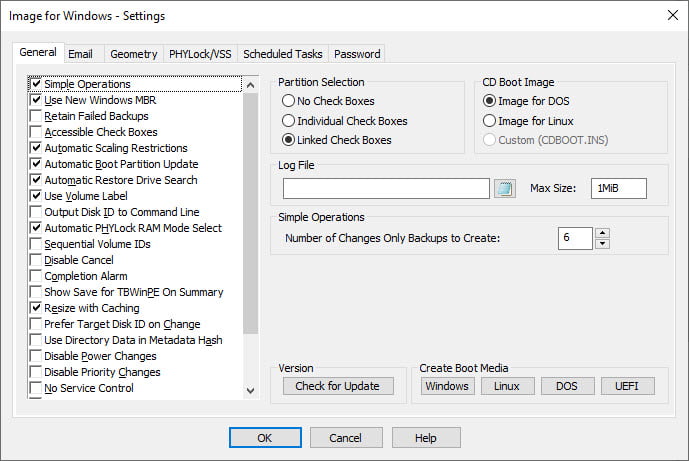689x461 pixels.
Task: Open the Scheduled Tasks tab
Action: coord(283,54)
